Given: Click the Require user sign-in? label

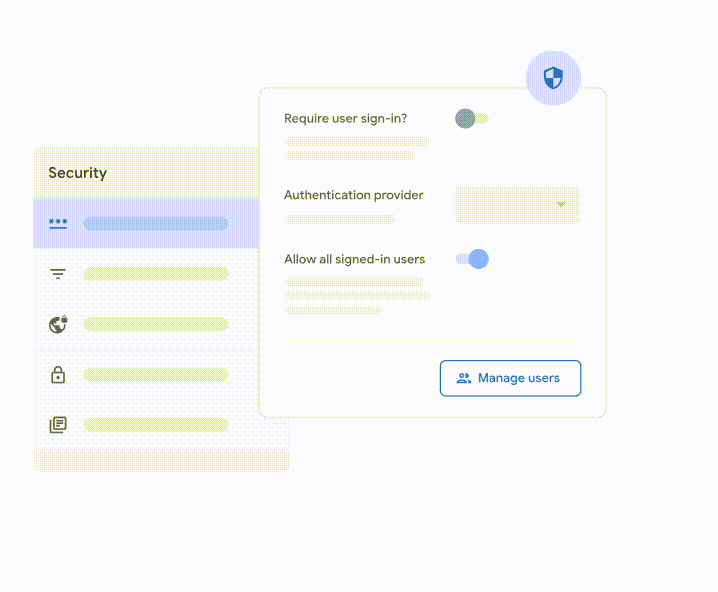Looking at the screenshot, I should [x=345, y=118].
